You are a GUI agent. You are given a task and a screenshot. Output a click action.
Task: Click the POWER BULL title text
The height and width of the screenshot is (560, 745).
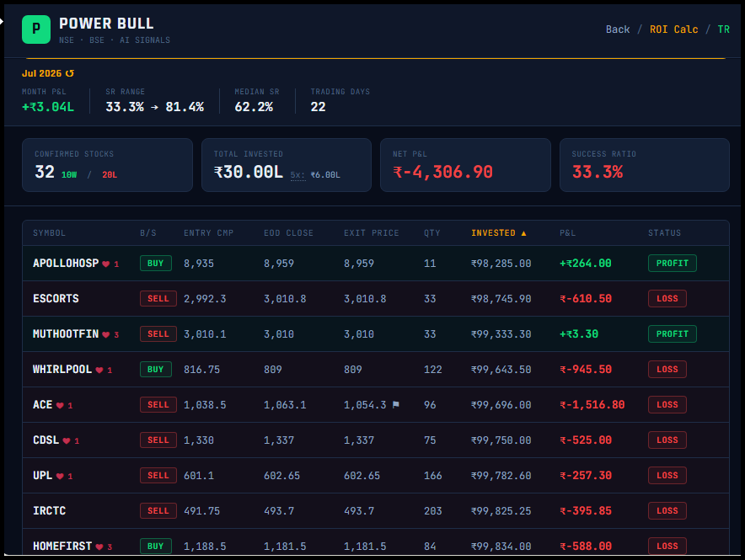tap(106, 24)
